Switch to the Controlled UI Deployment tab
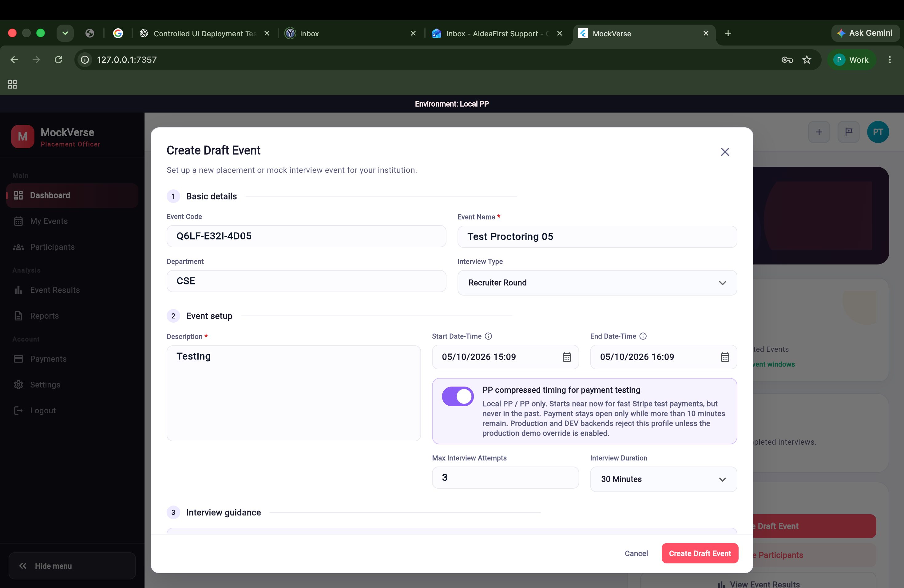The width and height of the screenshot is (904, 588). pyautogui.click(x=204, y=34)
